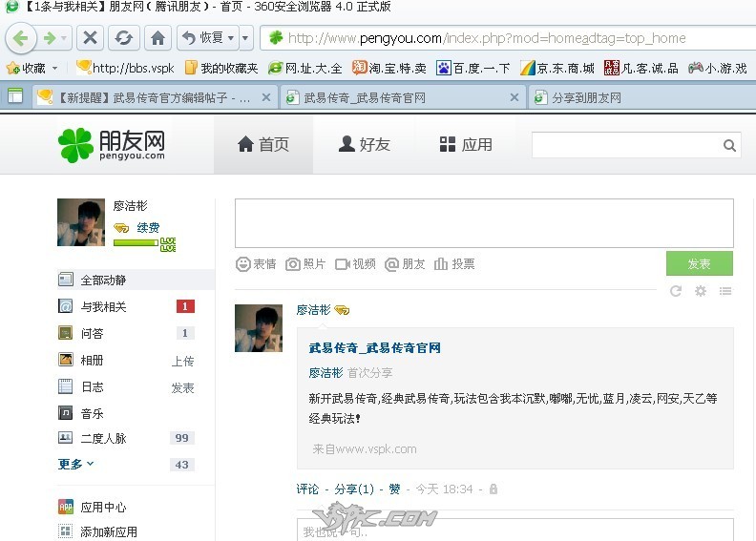Open 日志 in the sidebar
The width and height of the screenshot is (756, 541).
click(x=92, y=386)
